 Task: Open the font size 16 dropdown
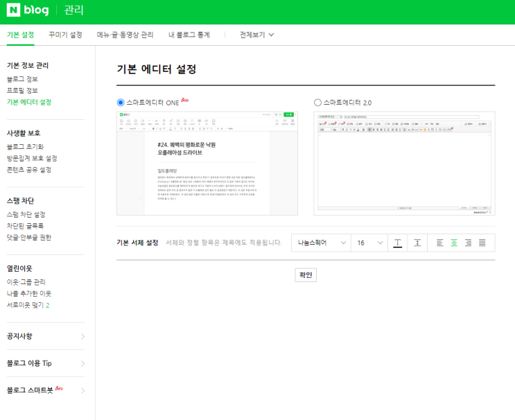[x=369, y=243]
